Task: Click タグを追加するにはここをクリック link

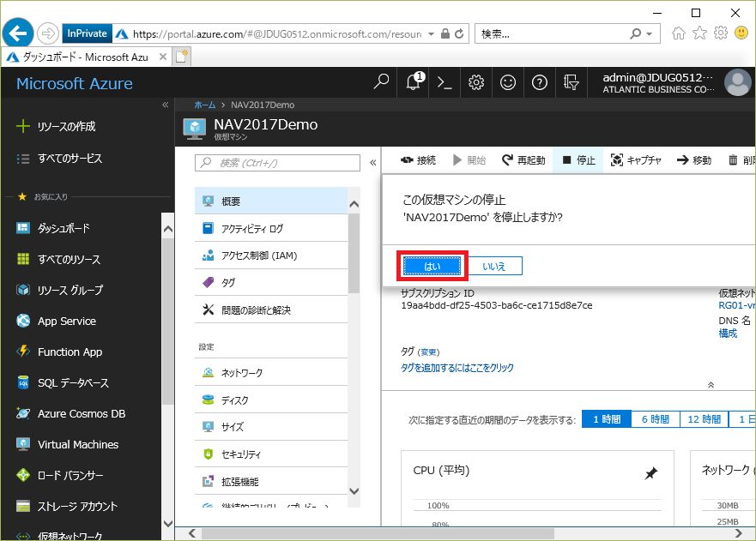Action: tap(457, 368)
